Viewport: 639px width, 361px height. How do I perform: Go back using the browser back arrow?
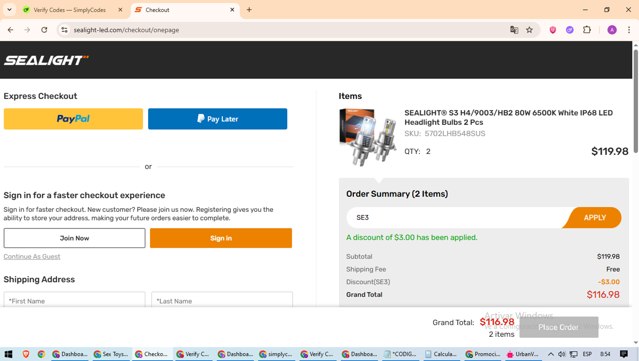(x=11, y=30)
